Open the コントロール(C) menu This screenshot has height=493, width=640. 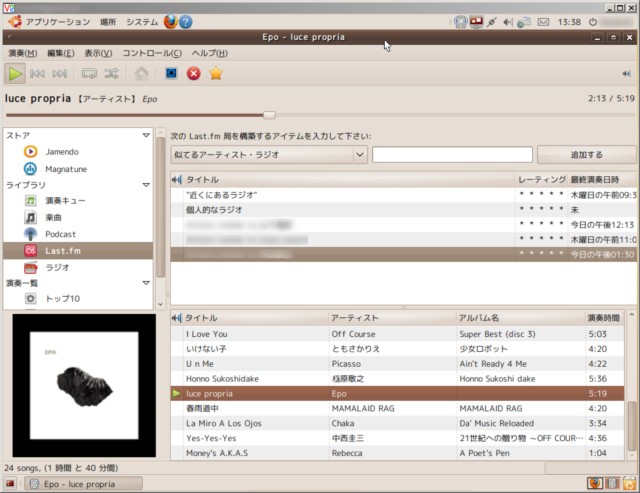(152, 53)
